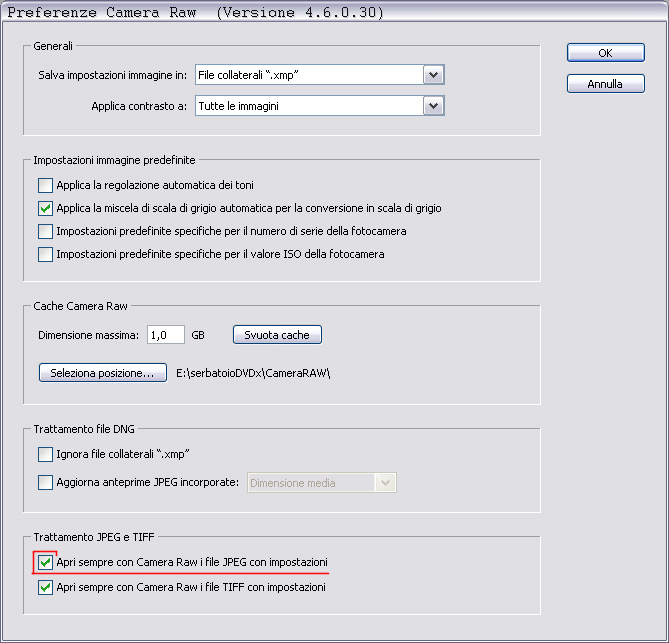Open the 'Salva impostazioni immagine in' dropdown

[x=433, y=75]
